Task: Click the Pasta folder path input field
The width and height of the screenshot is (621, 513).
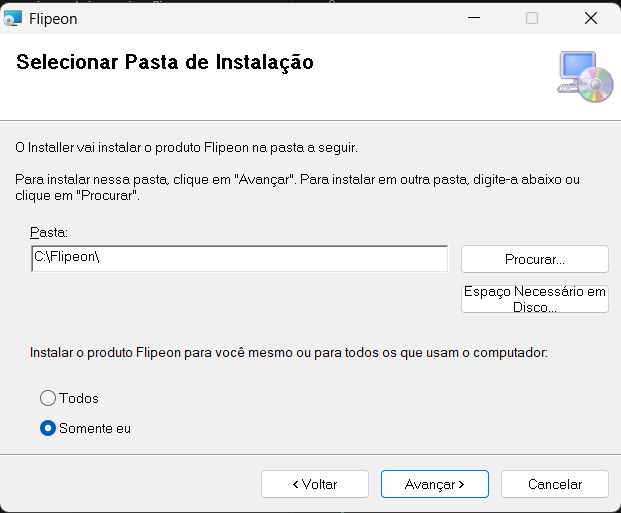Action: (240, 259)
